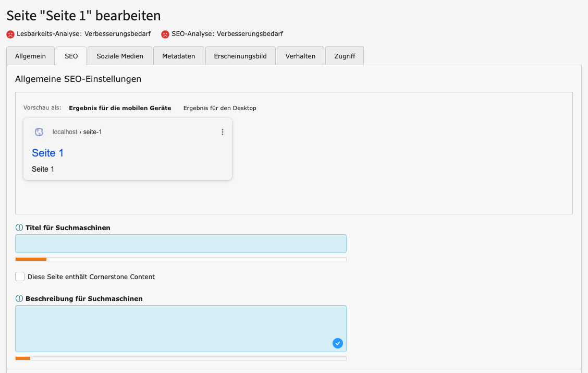588x373 pixels.
Task: Open the three-dot menu in preview card
Action: tap(223, 132)
